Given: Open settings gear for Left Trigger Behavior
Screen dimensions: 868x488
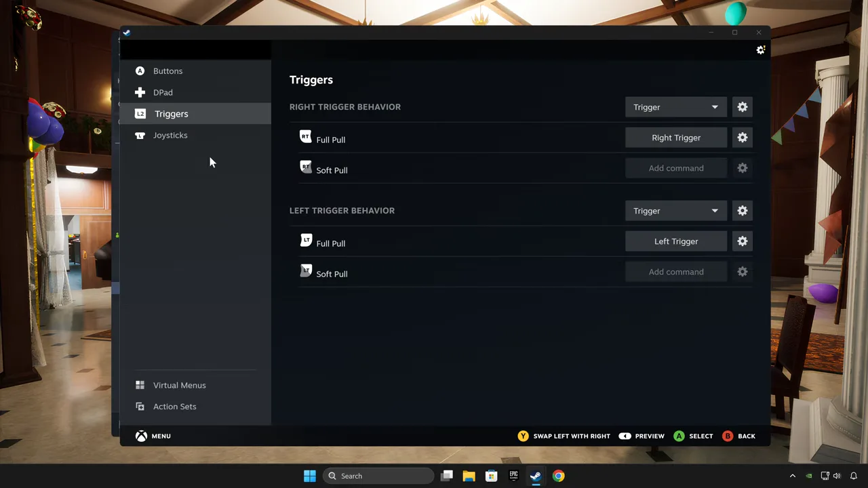Looking at the screenshot, I should (x=743, y=211).
